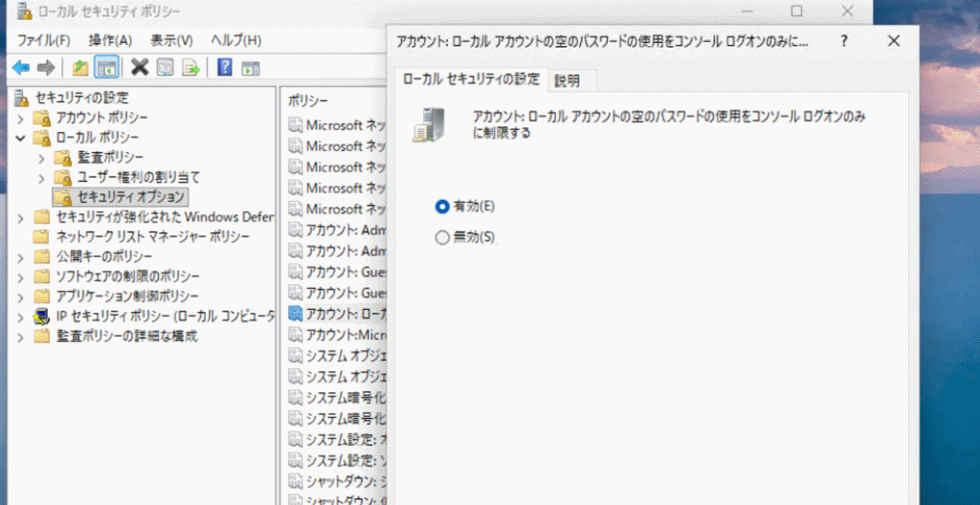Select the 有効(E) radio button
Image resolution: width=980 pixels, height=505 pixels.
[442, 206]
